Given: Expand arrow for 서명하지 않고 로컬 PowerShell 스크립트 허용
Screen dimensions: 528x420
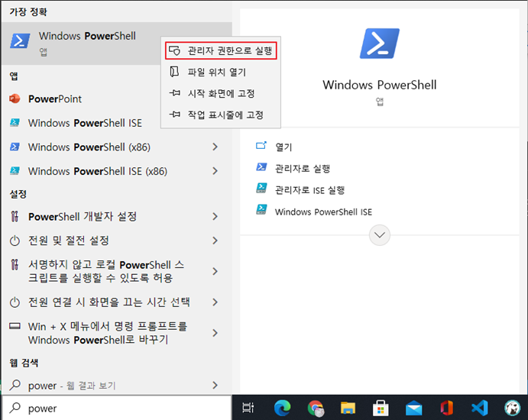Looking at the screenshot, I should point(215,271).
